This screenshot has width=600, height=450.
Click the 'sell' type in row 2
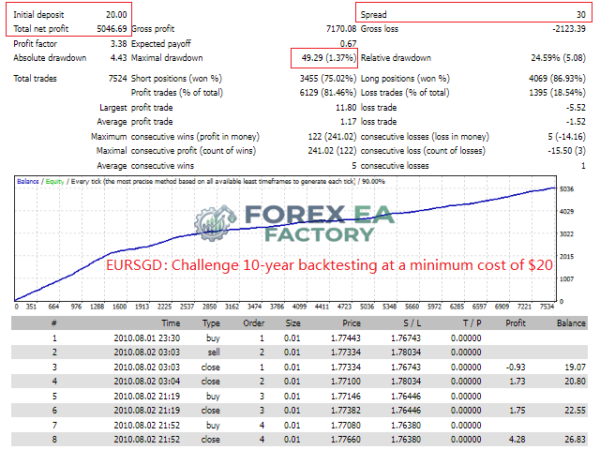coord(214,352)
